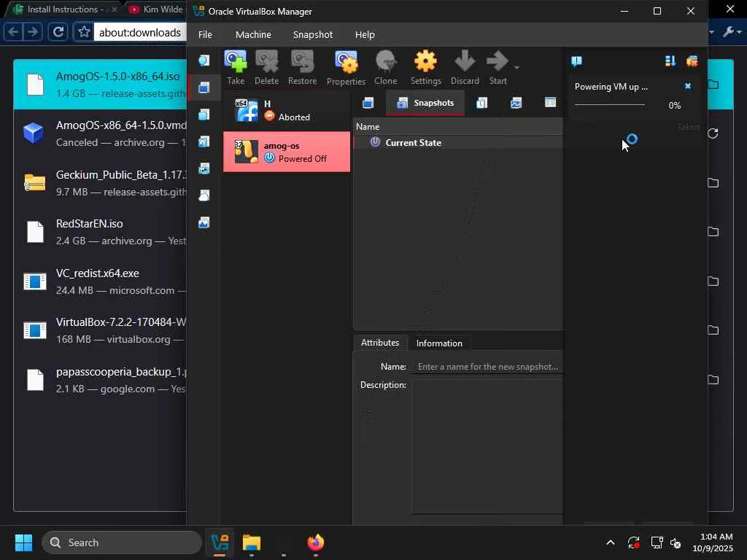Click the browser forward button
The image size is (747, 560).
(33, 32)
